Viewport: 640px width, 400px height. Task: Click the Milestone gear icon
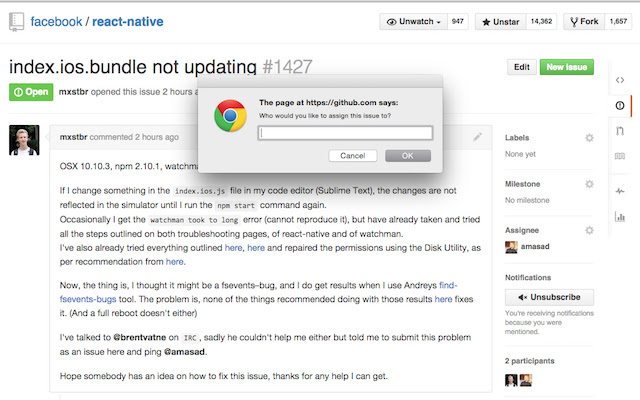point(589,184)
